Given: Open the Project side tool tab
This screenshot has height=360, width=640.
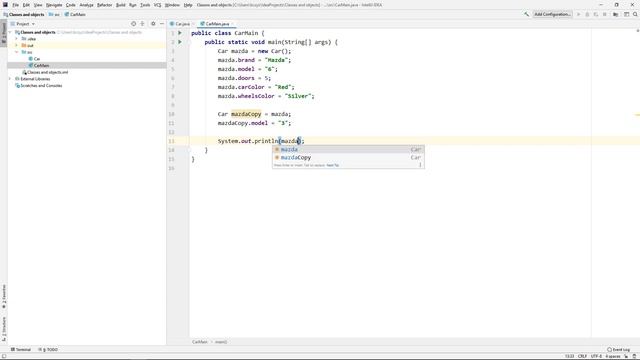Looking at the screenshot, I should click(4, 33).
